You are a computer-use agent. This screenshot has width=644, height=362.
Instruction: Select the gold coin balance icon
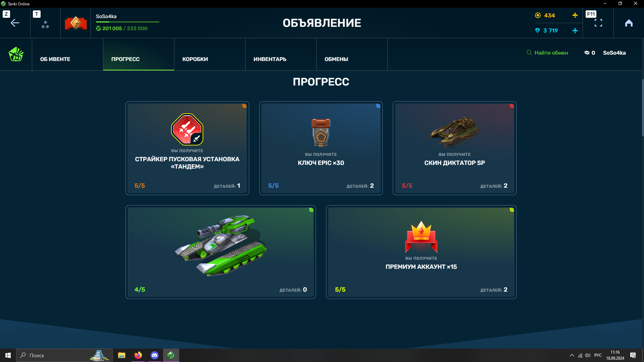(538, 15)
